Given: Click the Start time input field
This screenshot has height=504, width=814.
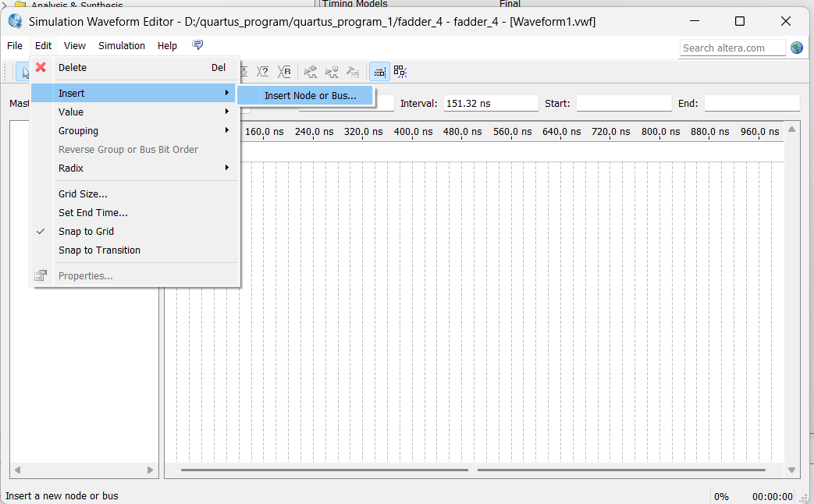Looking at the screenshot, I should 624,103.
